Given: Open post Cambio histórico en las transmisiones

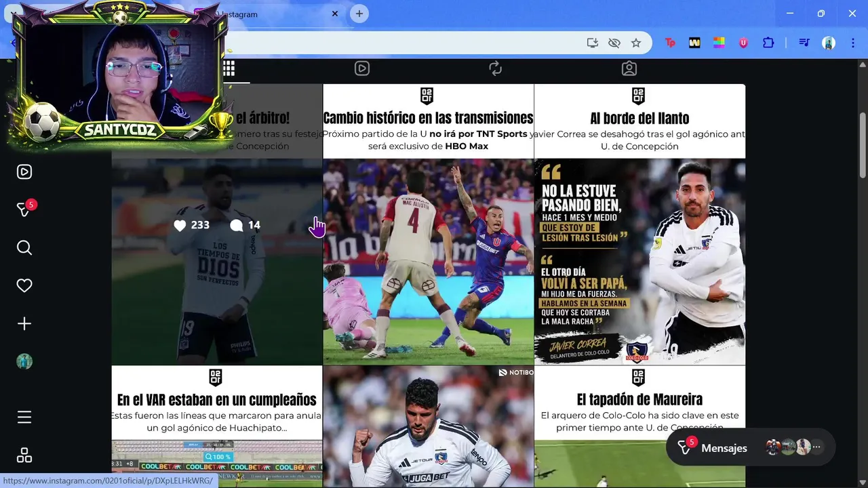Looking at the screenshot, I should coord(429,224).
